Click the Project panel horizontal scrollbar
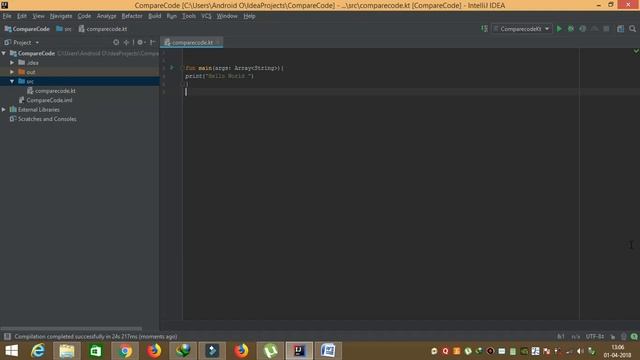The image size is (640, 360). pos(71,328)
